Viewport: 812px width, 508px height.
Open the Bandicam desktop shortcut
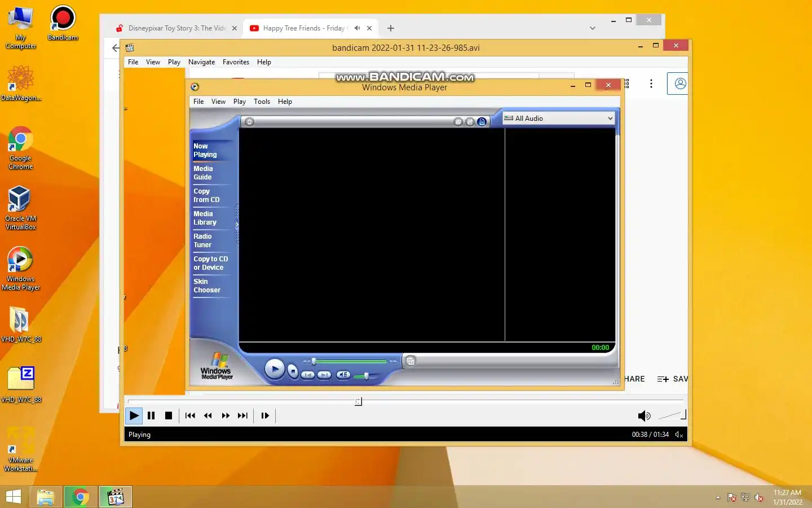tap(63, 23)
